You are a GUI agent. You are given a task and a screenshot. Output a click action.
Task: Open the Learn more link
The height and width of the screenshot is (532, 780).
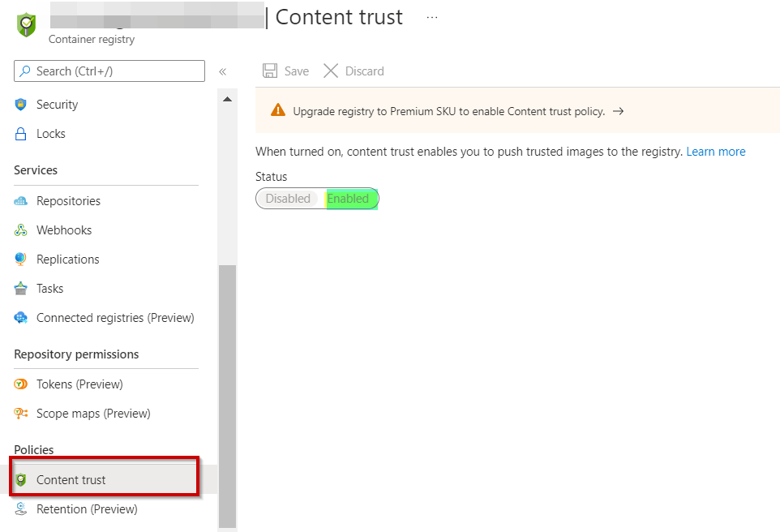point(715,152)
